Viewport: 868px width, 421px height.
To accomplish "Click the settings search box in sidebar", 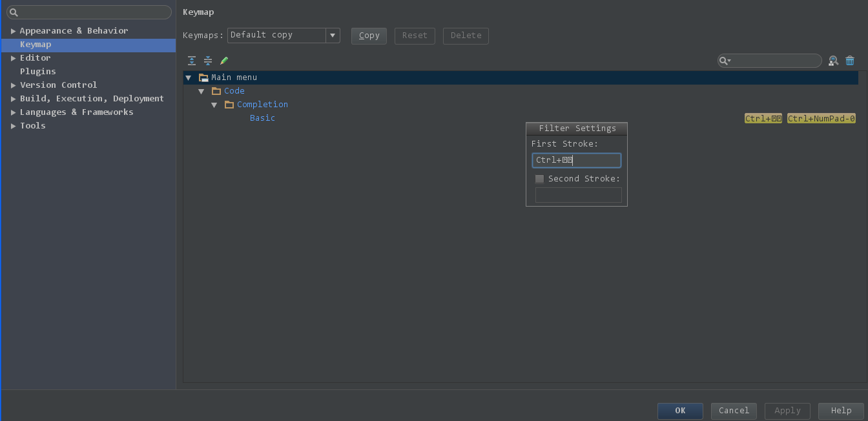I will click(x=89, y=12).
